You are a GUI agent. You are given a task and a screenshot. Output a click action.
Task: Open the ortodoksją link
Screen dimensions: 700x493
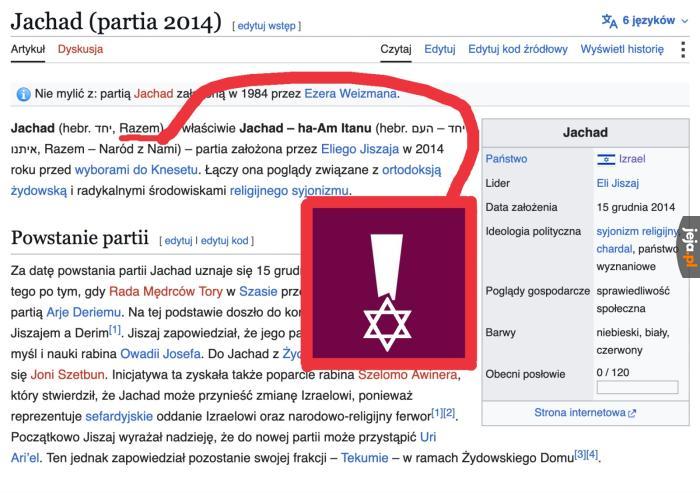tap(412, 170)
